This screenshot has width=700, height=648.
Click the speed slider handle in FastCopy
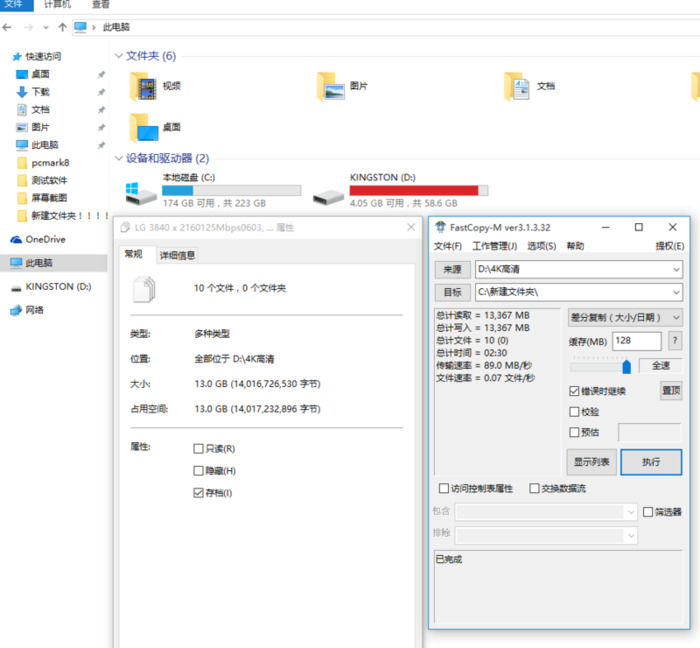[626, 367]
